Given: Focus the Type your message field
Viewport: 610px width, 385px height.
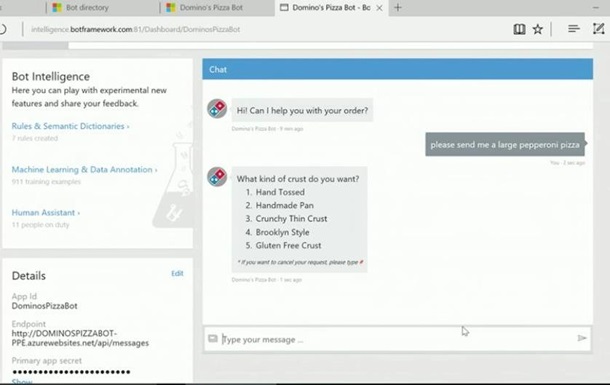Looking at the screenshot, I should click(x=397, y=339).
